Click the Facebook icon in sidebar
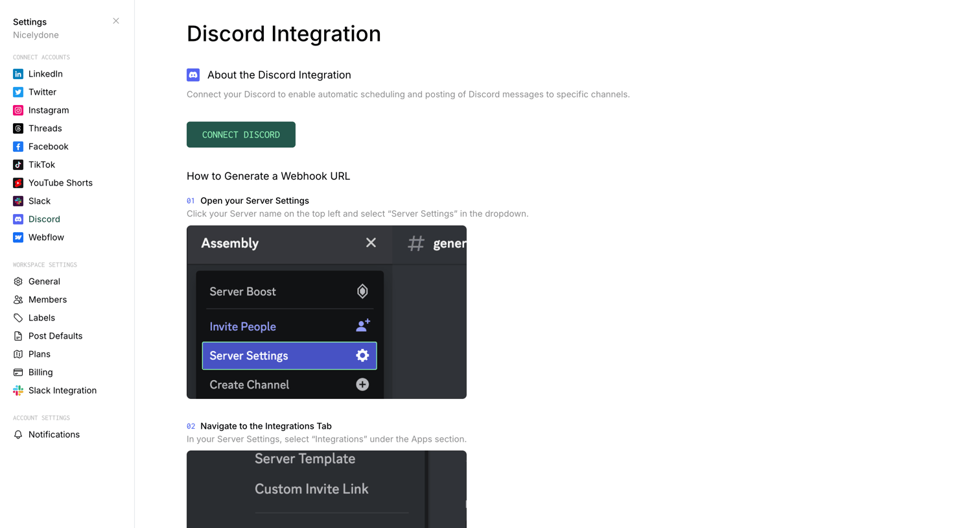This screenshot has height=528, width=980. [18, 147]
